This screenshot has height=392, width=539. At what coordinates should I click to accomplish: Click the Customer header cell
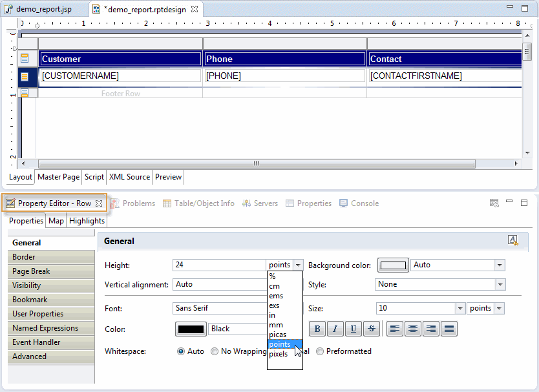coord(120,59)
